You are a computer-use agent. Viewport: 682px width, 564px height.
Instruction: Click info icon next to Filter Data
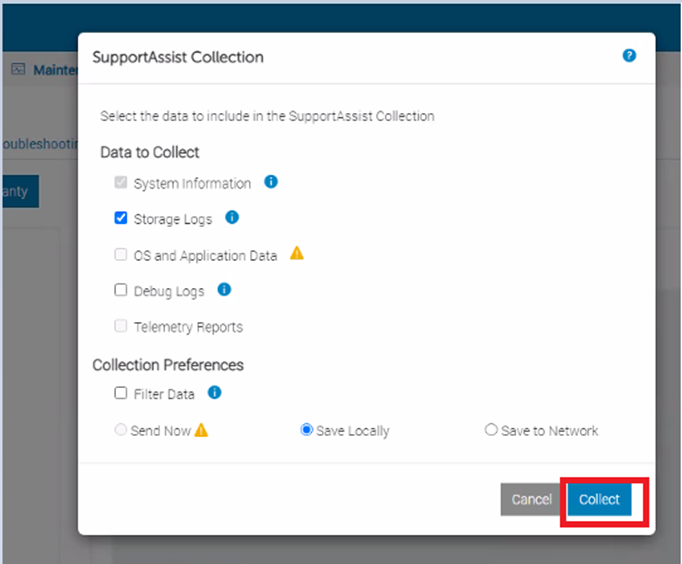pyautogui.click(x=215, y=393)
